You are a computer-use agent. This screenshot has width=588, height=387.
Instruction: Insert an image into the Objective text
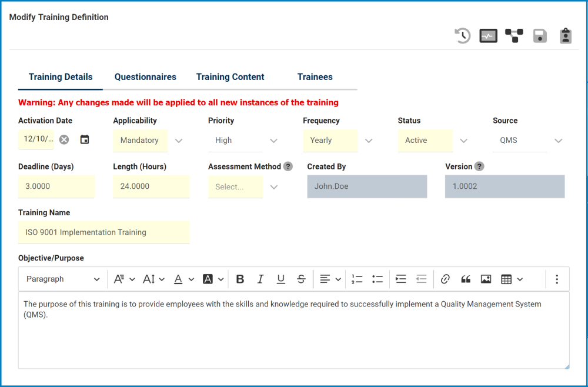pyautogui.click(x=486, y=279)
